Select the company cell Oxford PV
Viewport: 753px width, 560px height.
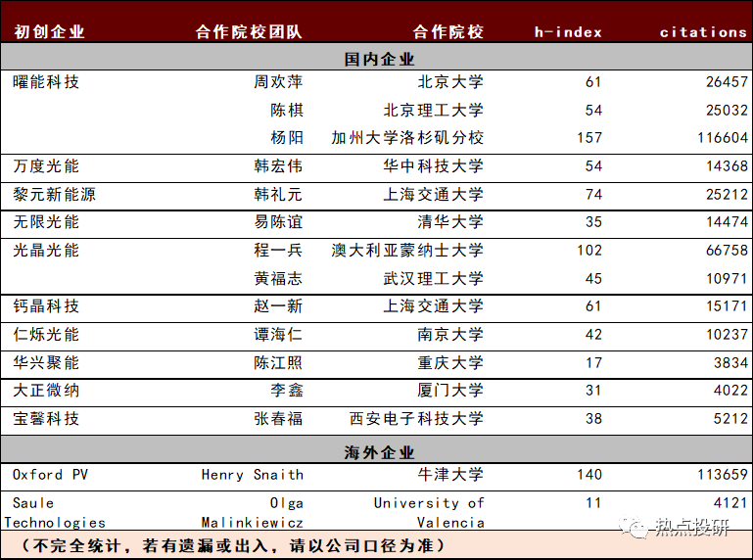click(x=50, y=475)
